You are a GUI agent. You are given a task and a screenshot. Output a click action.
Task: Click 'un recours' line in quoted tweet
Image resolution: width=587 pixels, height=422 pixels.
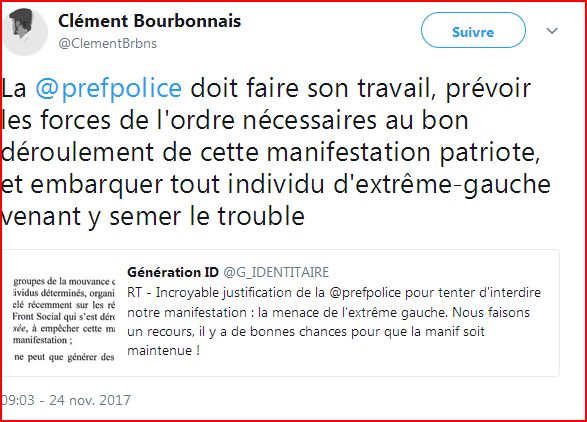coord(306,331)
